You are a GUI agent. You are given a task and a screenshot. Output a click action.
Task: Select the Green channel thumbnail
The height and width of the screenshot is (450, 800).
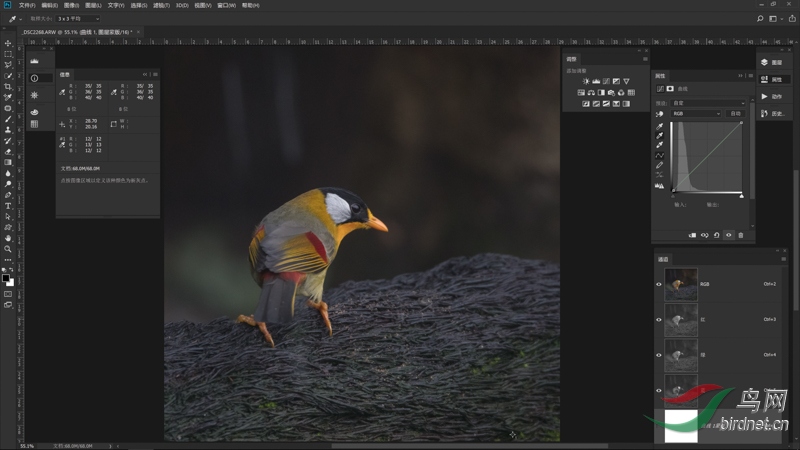(680, 354)
